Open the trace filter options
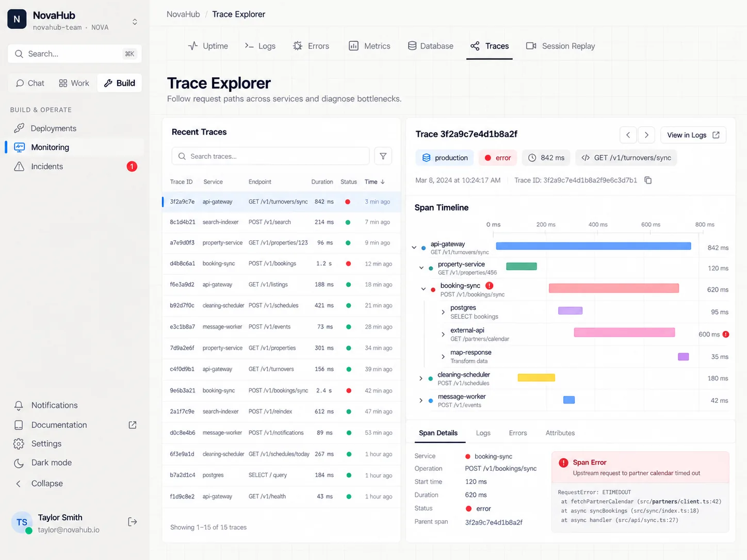Viewport: 747px width, 560px height. click(x=383, y=156)
